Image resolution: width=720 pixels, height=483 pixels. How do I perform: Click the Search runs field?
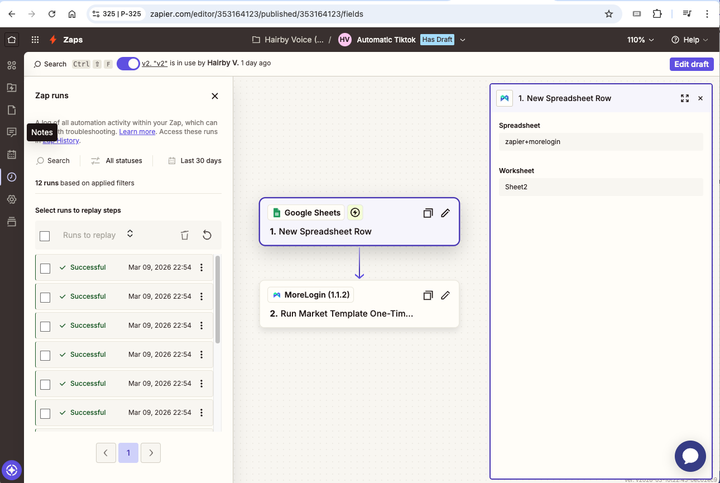pos(53,161)
